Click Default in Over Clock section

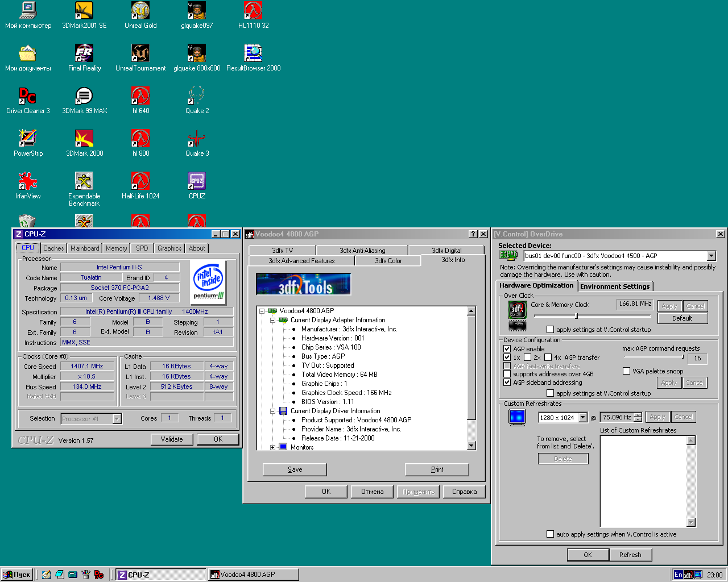click(682, 318)
